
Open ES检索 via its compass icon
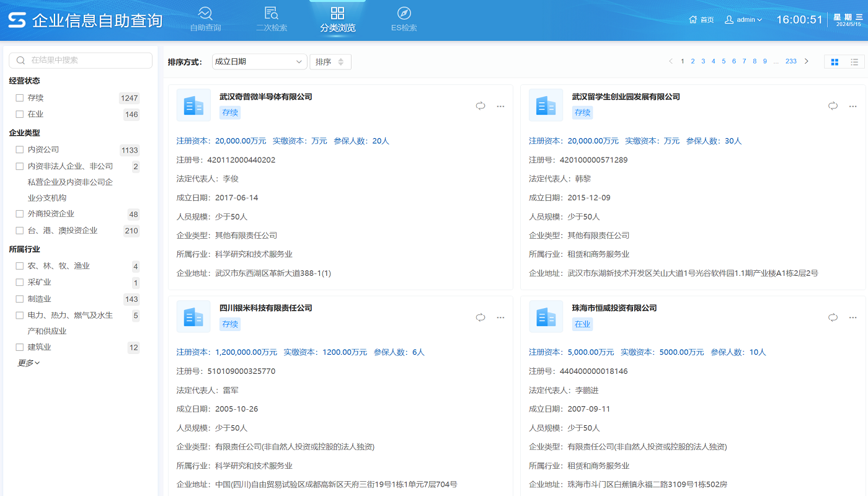pos(404,12)
